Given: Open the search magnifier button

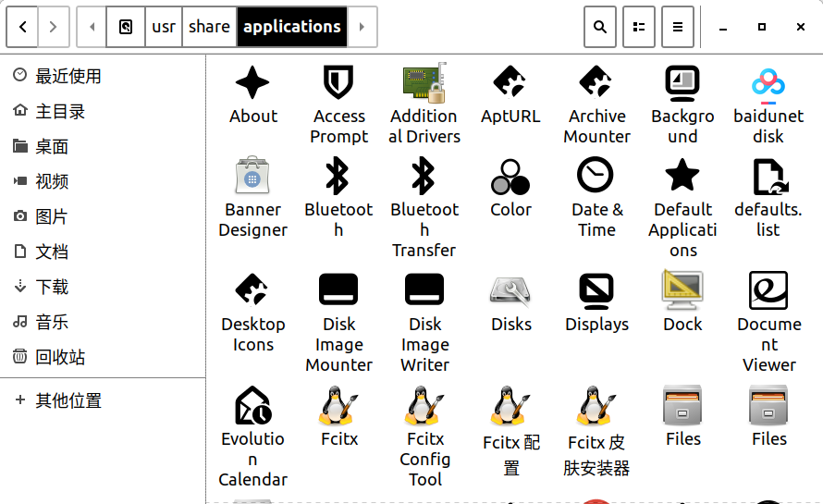Looking at the screenshot, I should (x=600, y=27).
